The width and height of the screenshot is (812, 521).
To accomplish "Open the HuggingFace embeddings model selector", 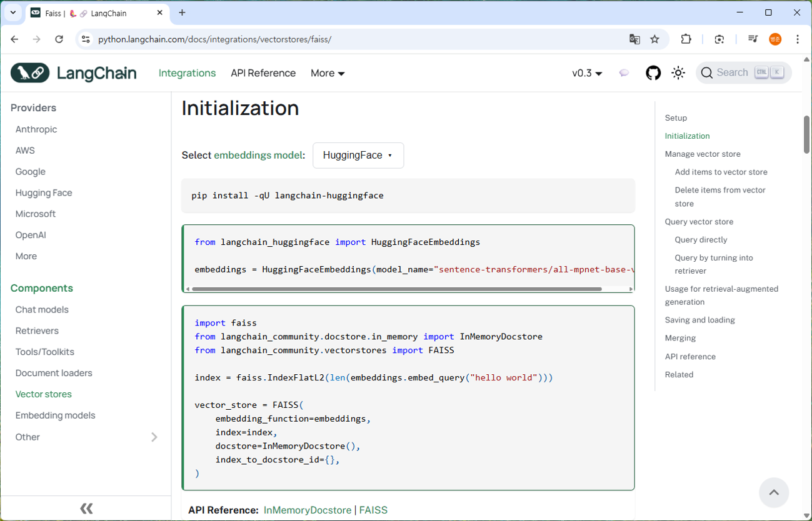I will pos(358,156).
